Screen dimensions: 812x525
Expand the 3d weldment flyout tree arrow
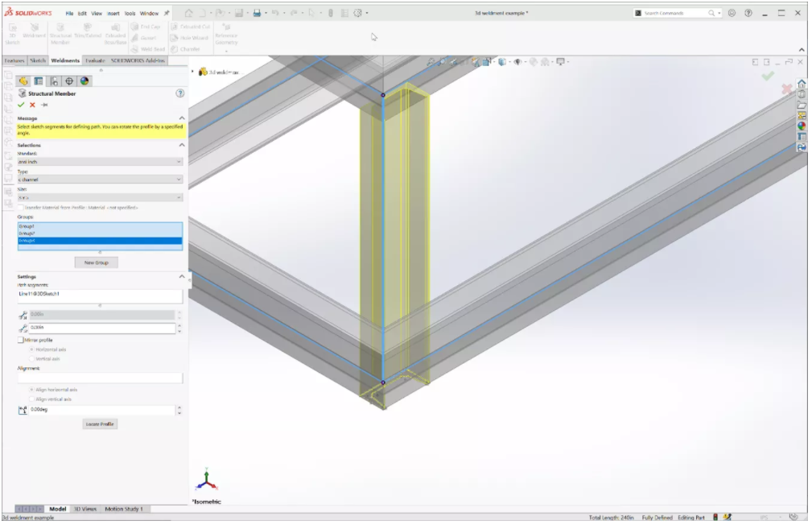pyautogui.click(x=192, y=72)
